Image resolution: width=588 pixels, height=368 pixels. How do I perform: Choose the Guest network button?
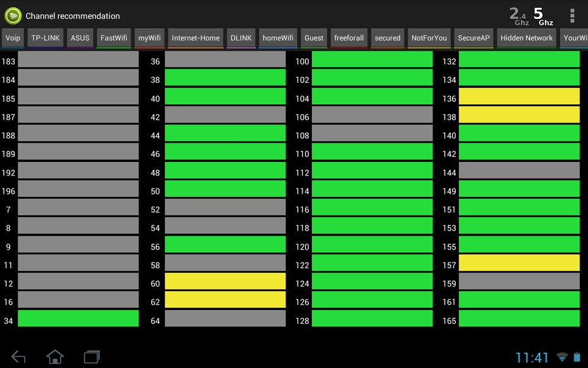pos(314,38)
